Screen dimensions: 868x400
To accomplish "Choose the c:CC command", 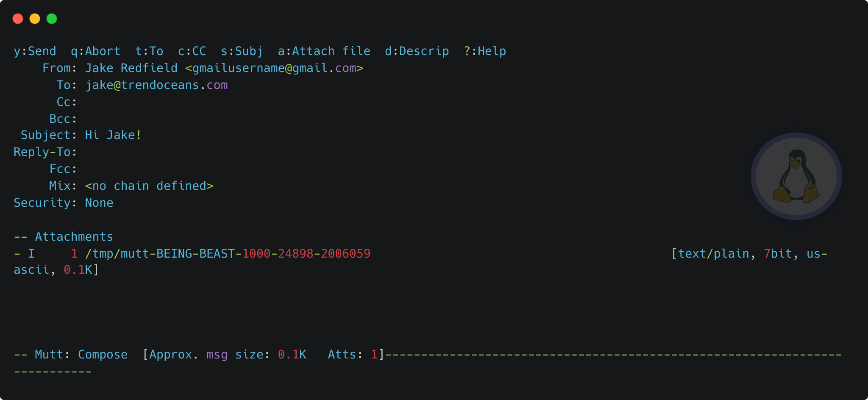I will tap(192, 51).
